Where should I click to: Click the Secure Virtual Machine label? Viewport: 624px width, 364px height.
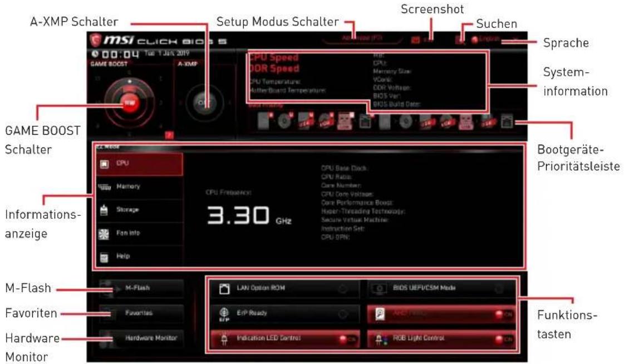tap(355, 220)
